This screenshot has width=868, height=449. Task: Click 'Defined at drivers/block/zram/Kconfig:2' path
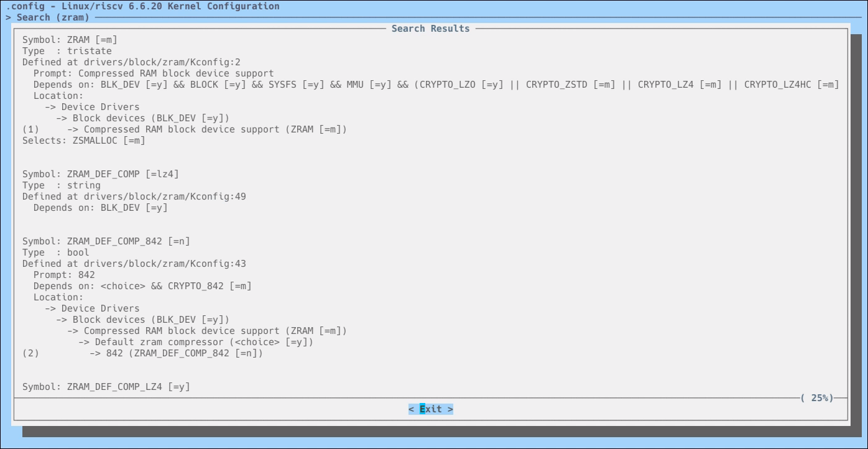coord(131,62)
